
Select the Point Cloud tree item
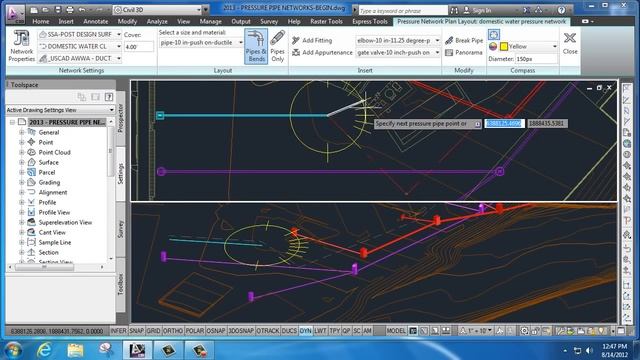tap(55, 152)
